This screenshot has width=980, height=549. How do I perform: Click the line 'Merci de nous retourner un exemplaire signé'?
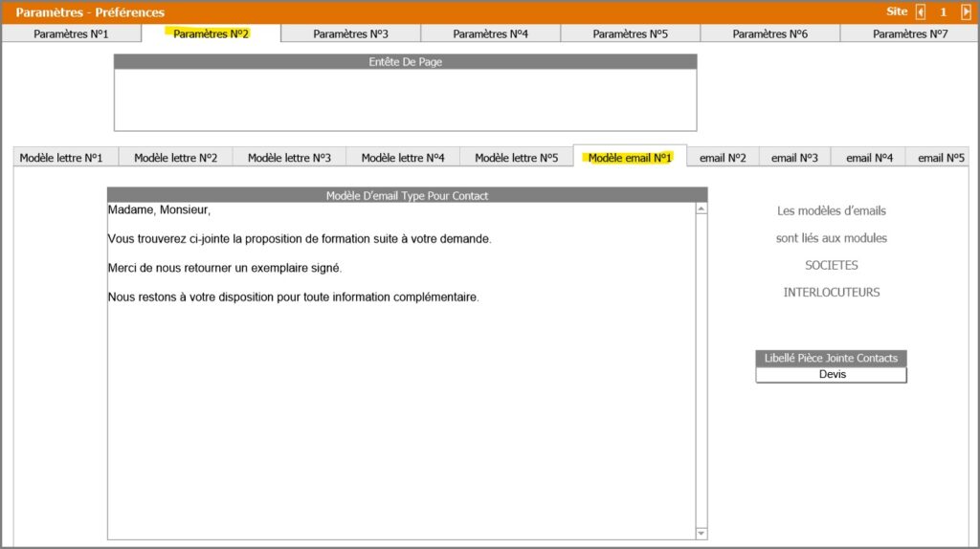[x=225, y=268]
